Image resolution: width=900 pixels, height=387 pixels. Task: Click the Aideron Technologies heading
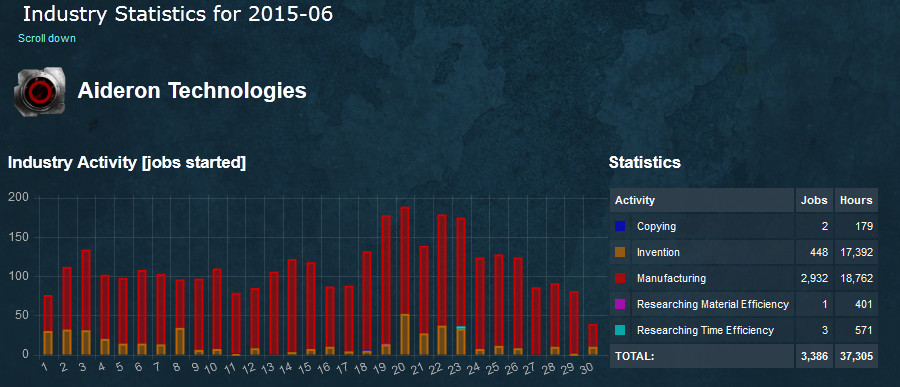point(192,91)
